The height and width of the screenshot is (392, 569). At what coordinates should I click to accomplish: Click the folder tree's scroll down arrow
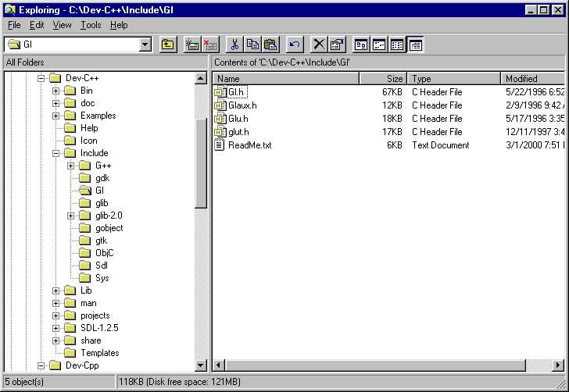tap(201, 365)
